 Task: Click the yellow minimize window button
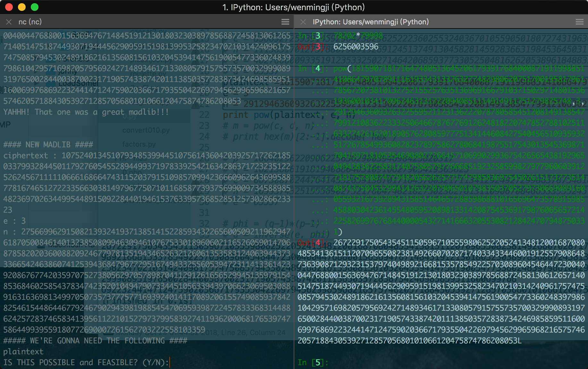click(x=22, y=7)
